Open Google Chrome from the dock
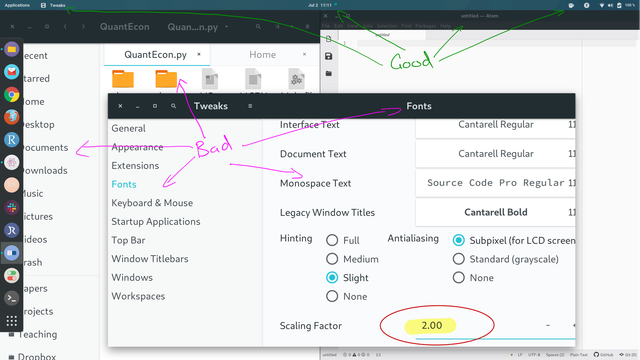The height and width of the screenshot is (360, 640). pyautogui.click(x=11, y=95)
